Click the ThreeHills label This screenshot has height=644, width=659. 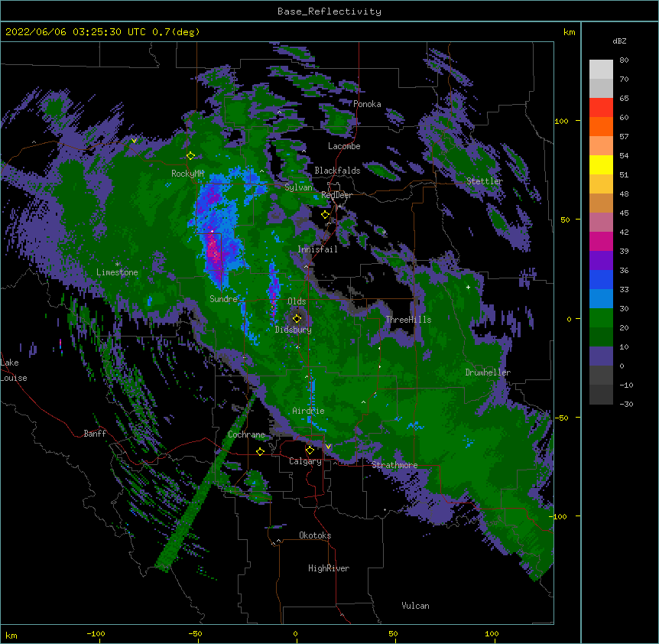click(408, 320)
